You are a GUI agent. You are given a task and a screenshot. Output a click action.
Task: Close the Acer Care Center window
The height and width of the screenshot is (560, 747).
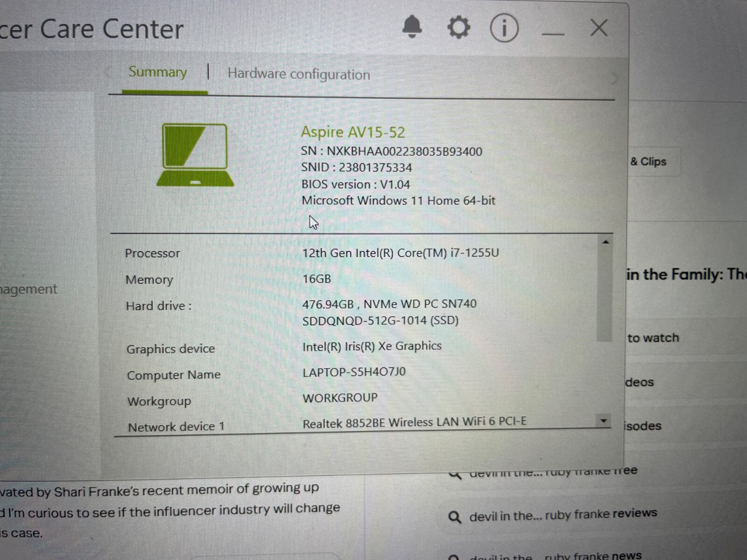tap(599, 28)
